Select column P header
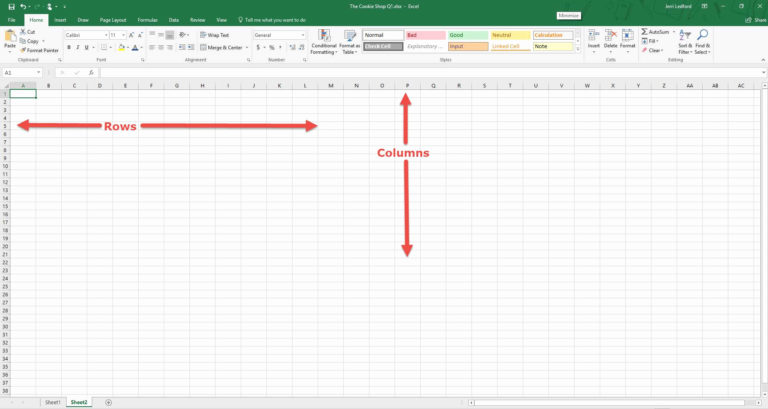The image size is (768, 409). tap(408, 86)
